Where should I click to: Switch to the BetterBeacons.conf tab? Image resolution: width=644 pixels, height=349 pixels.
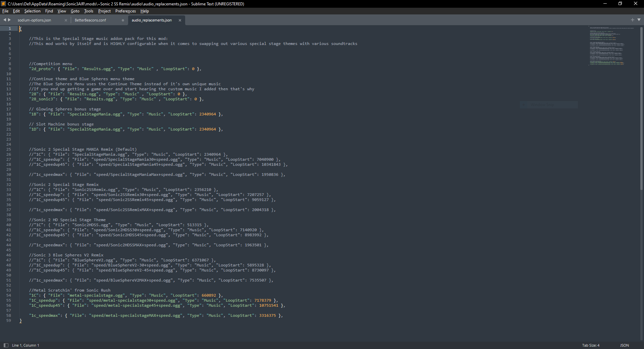(x=91, y=20)
